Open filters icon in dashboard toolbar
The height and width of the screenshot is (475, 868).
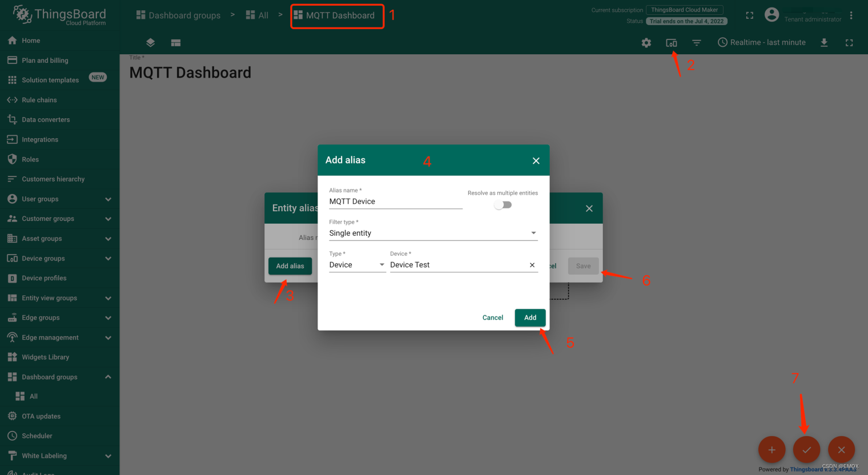pyautogui.click(x=697, y=43)
